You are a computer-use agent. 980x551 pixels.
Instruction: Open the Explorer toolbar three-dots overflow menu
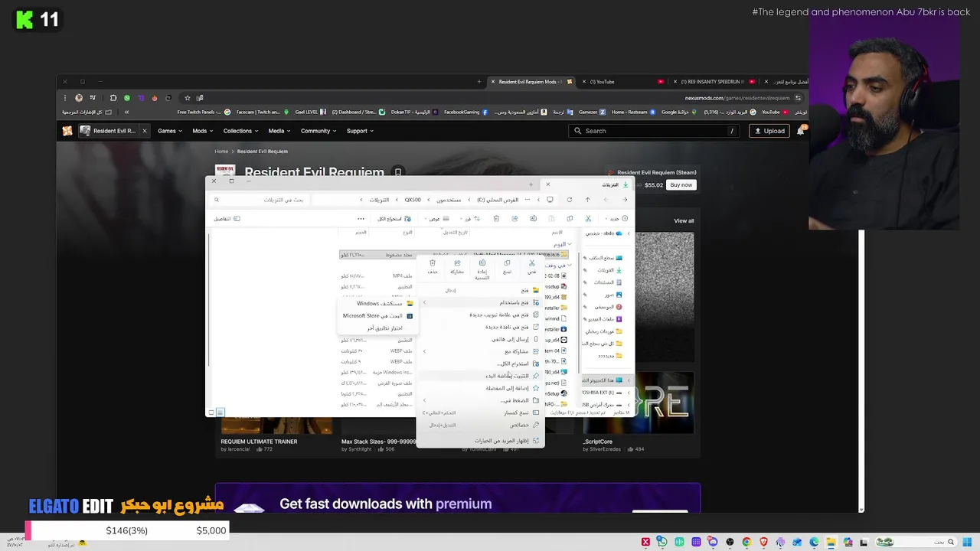[361, 219]
